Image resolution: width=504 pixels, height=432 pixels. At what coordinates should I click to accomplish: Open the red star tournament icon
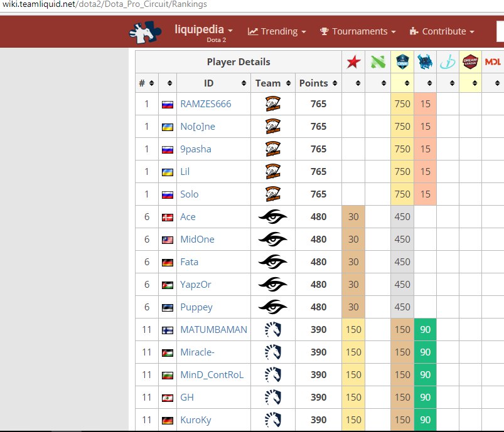pyautogui.click(x=354, y=61)
